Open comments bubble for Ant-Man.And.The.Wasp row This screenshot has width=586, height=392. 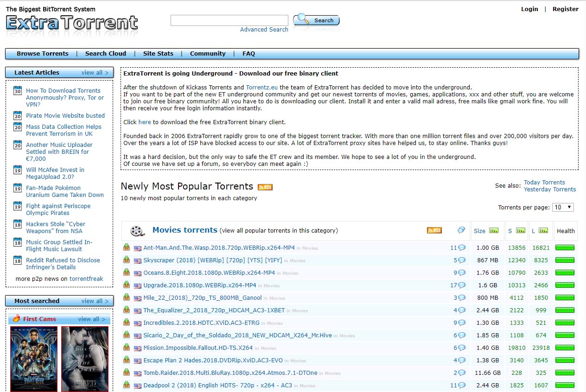[462, 248]
